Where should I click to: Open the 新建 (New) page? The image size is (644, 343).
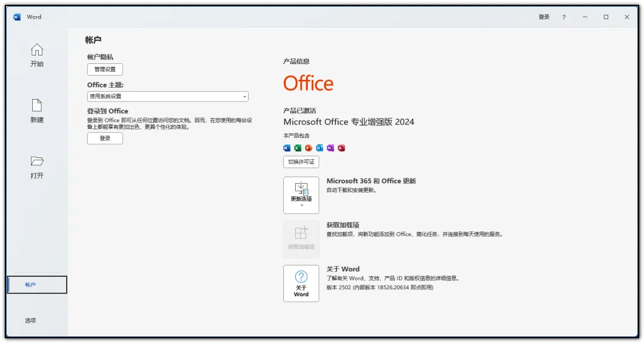click(36, 111)
